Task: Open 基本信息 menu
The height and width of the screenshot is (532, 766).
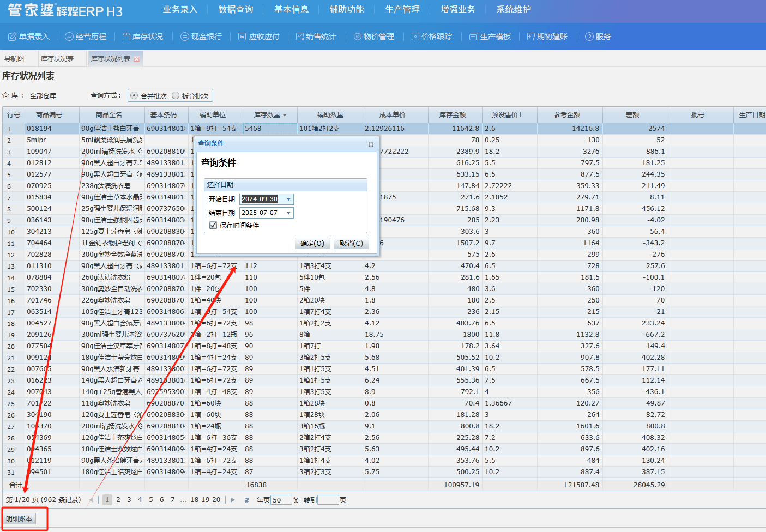Action: (x=291, y=9)
